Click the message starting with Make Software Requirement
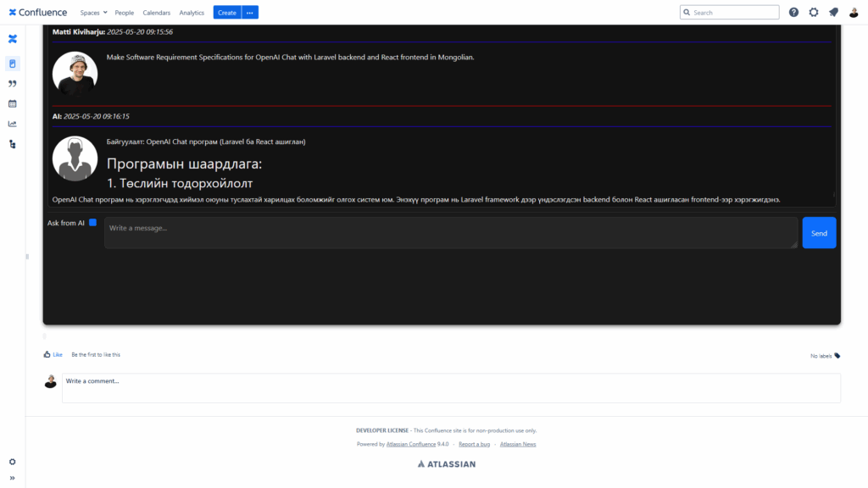Screen dimensions: 868x488 tap(290, 57)
